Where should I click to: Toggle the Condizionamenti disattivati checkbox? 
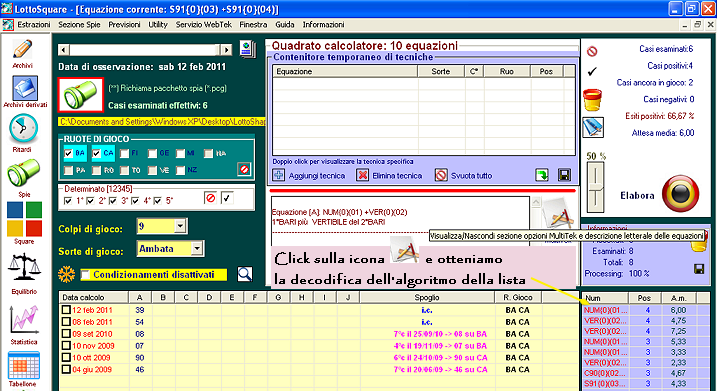click(x=85, y=275)
